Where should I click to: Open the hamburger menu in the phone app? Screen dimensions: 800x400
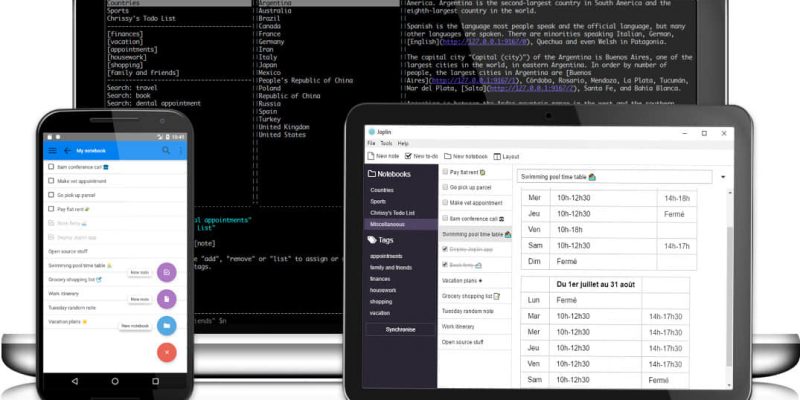52,151
